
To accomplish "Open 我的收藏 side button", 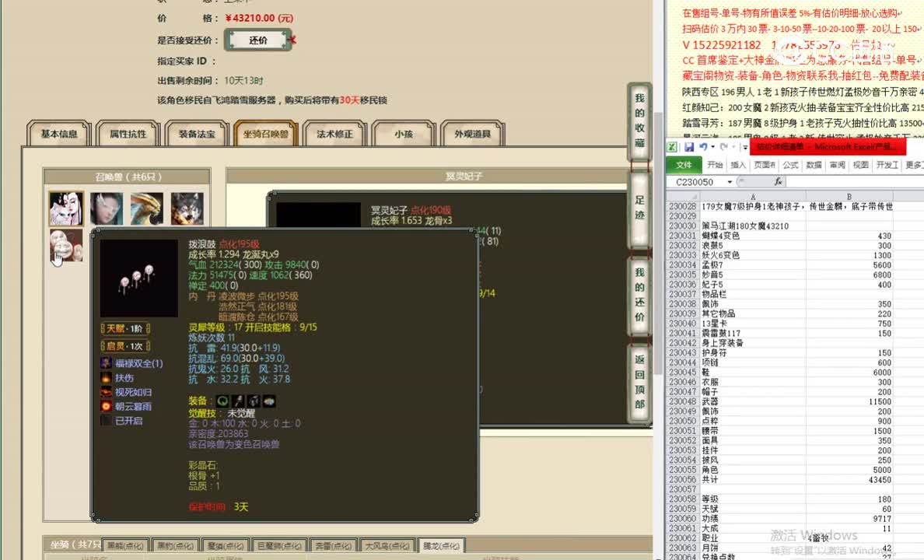I will tap(639, 121).
